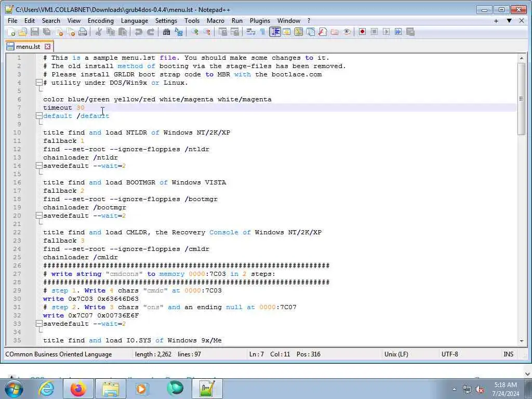This screenshot has width=532, height=399.
Task: Open the ? help menu
Action: tap(309, 21)
